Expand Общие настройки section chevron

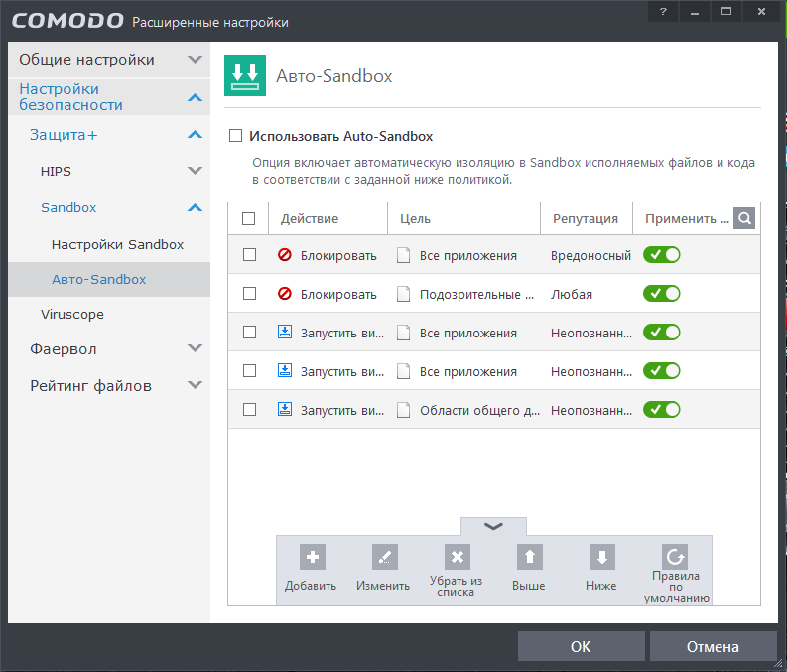coord(195,60)
